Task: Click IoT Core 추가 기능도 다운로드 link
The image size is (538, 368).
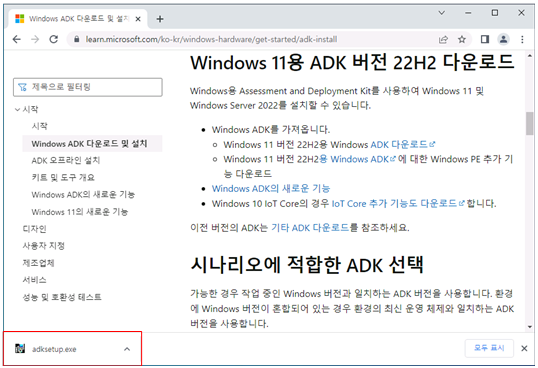Action: coord(398,203)
